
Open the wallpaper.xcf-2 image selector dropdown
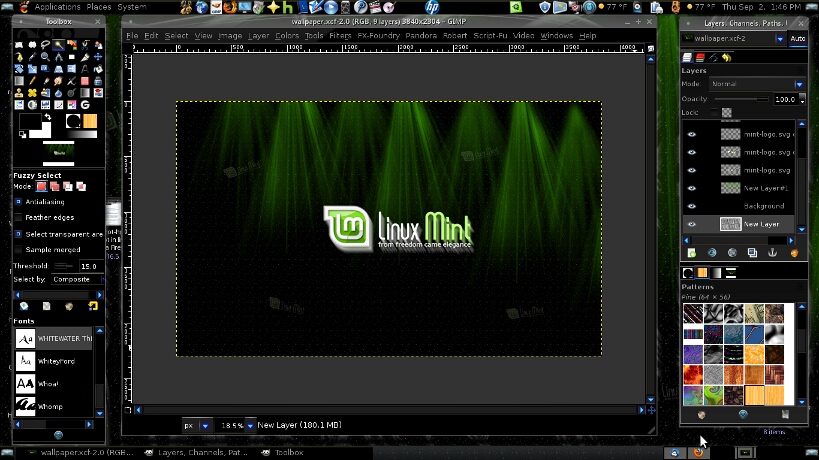click(x=733, y=39)
